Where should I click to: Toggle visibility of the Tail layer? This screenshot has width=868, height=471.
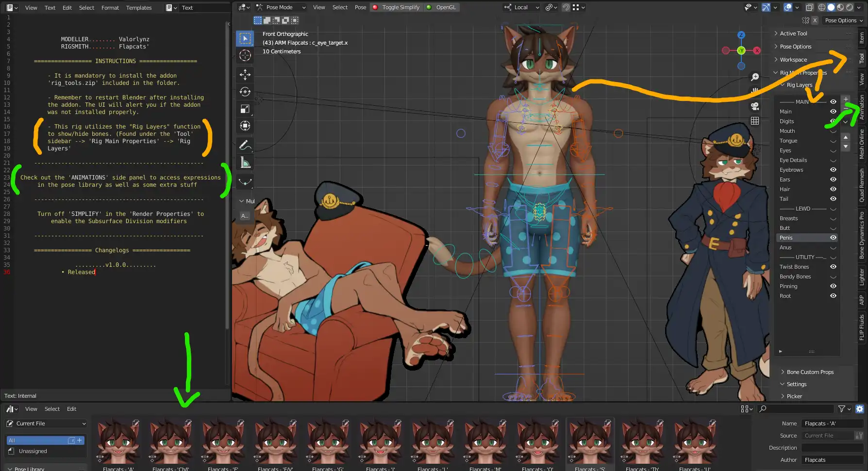click(x=833, y=199)
